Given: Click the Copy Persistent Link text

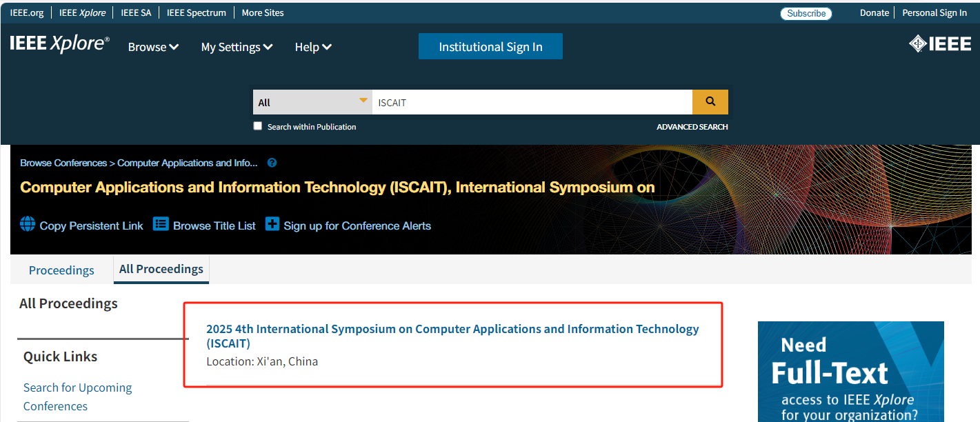Looking at the screenshot, I should point(92,225).
